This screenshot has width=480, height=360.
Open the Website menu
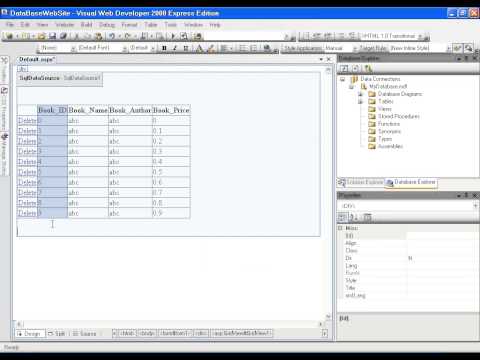click(x=64, y=25)
